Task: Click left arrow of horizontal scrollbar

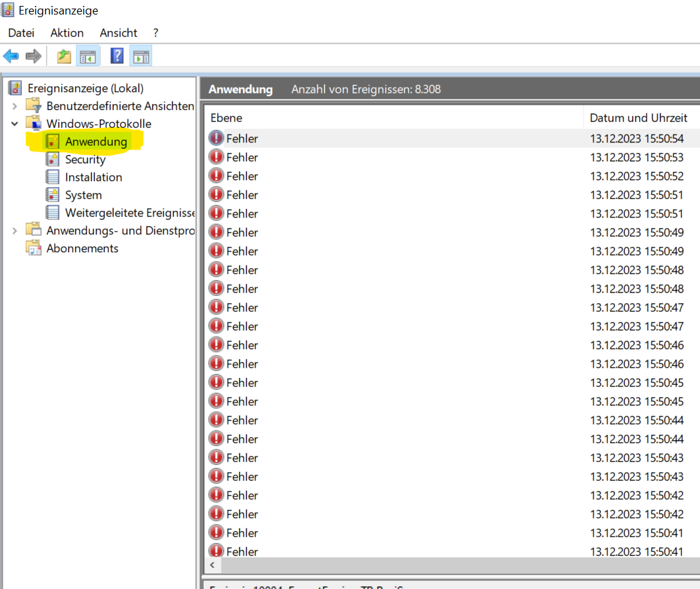Action: tap(213, 565)
